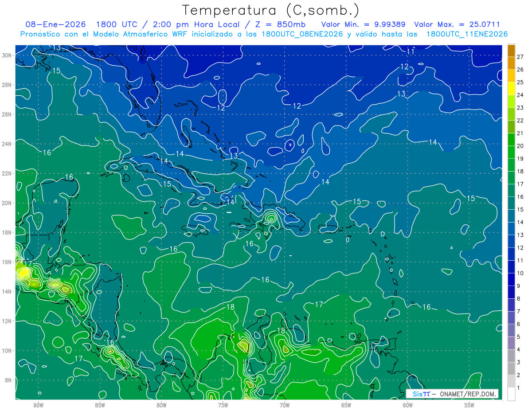Click the color scale value 1
This screenshot has width=532, height=411.
(519, 388)
